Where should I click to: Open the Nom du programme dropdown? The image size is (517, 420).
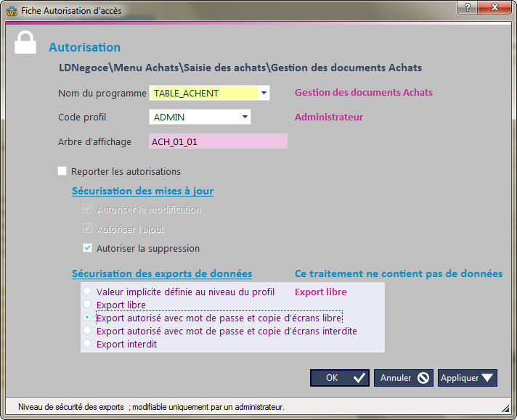point(264,93)
